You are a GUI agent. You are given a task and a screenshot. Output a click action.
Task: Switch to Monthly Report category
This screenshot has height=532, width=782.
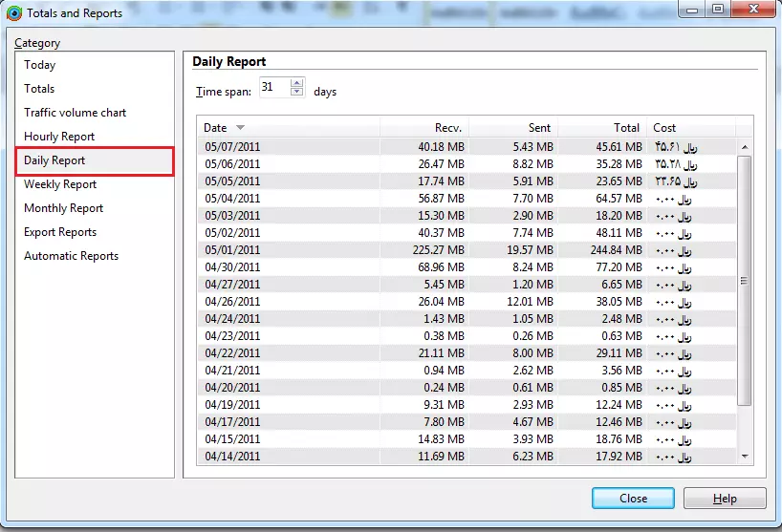(x=64, y=208)
